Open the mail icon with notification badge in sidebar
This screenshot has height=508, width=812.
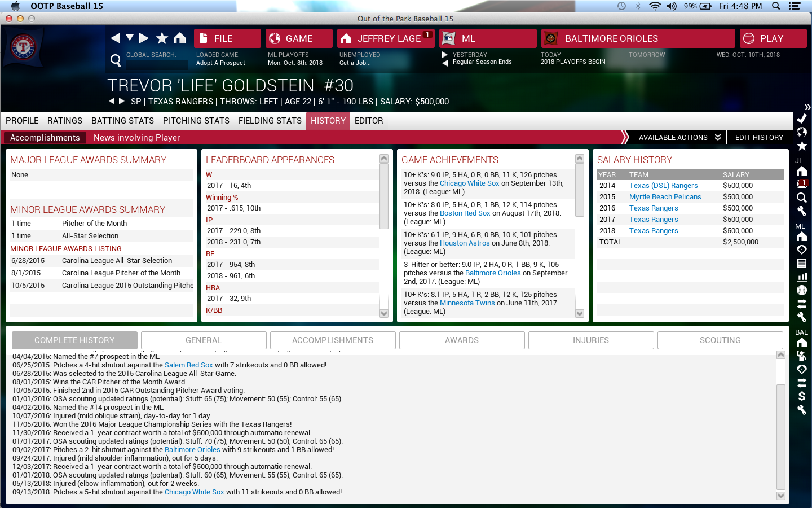[x=801, y=184]
